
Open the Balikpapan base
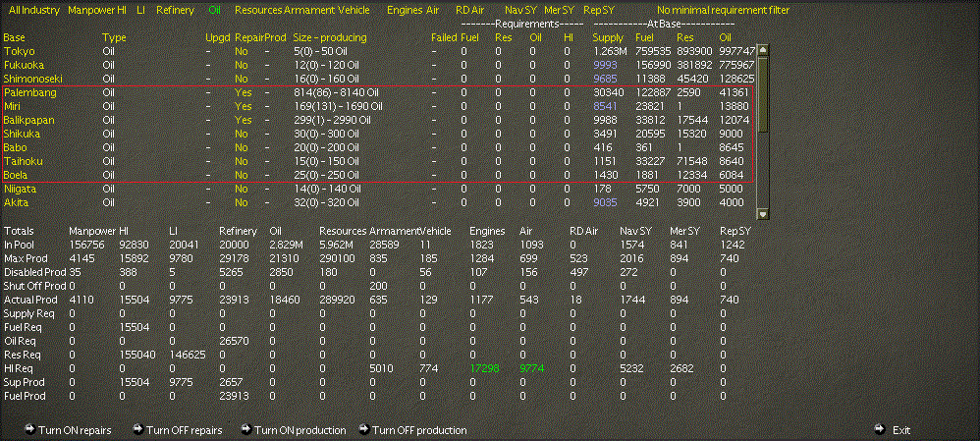point(28,120)
